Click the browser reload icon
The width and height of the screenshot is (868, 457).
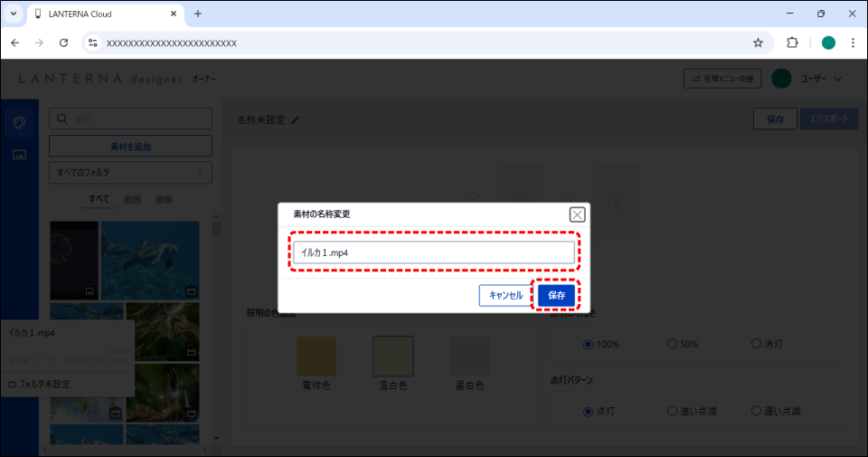[63, 43]
